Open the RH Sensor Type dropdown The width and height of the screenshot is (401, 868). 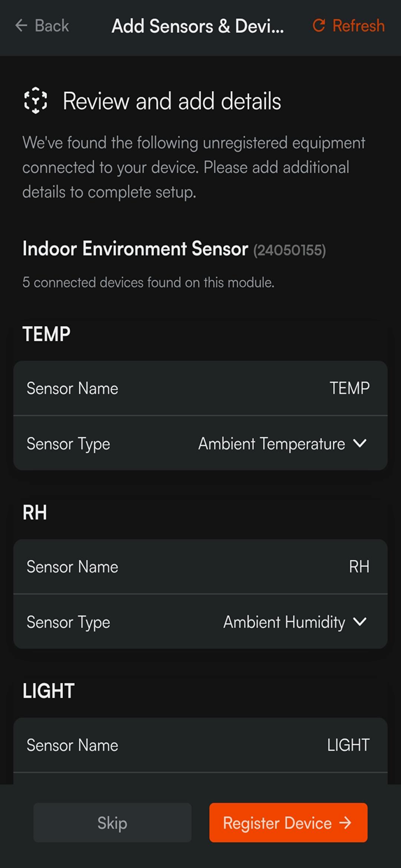[200, 622]
